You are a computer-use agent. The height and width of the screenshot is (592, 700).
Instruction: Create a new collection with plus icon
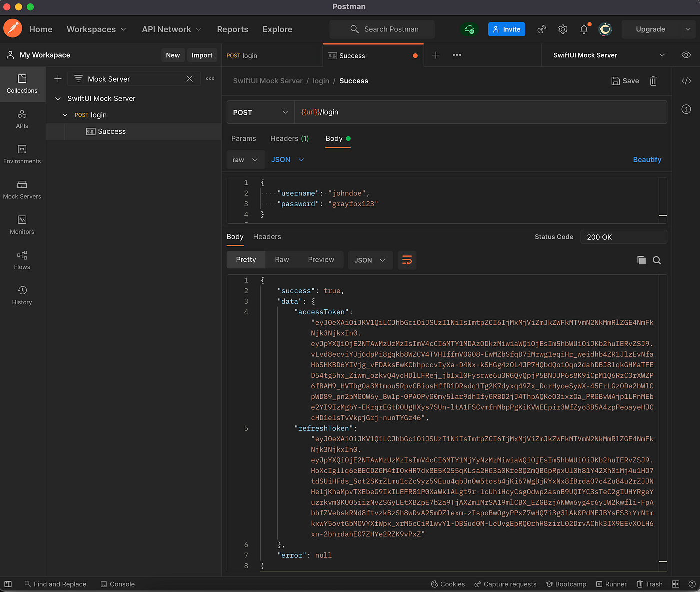58,79
